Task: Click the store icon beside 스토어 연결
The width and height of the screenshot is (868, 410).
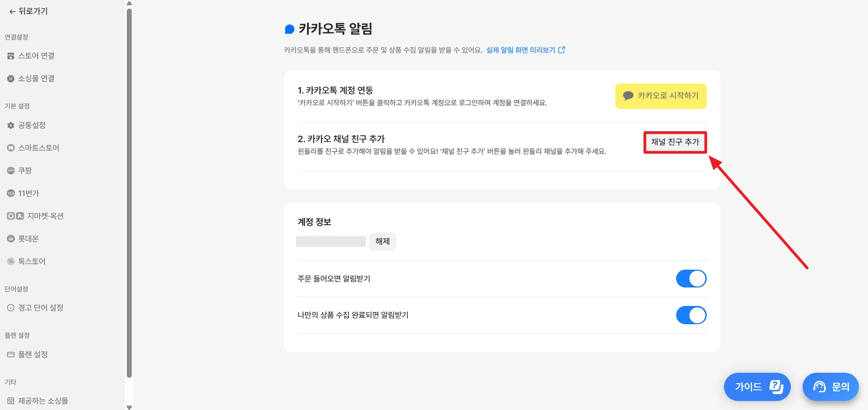Action: coord(11,56)
